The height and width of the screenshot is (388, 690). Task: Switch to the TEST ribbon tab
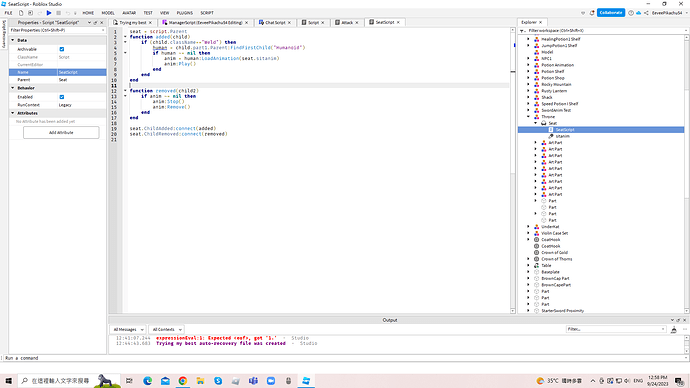[x=148, y=13]
